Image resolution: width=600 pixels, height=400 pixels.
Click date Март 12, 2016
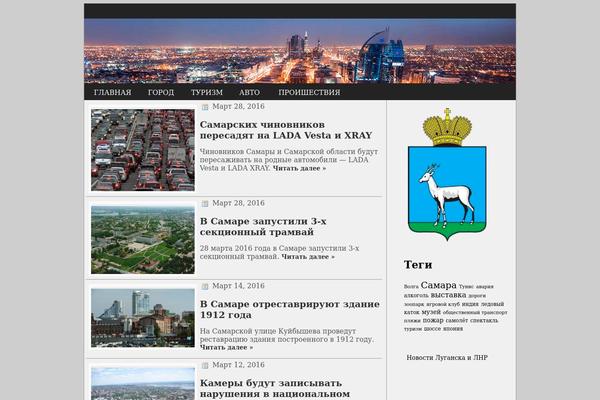238,365
